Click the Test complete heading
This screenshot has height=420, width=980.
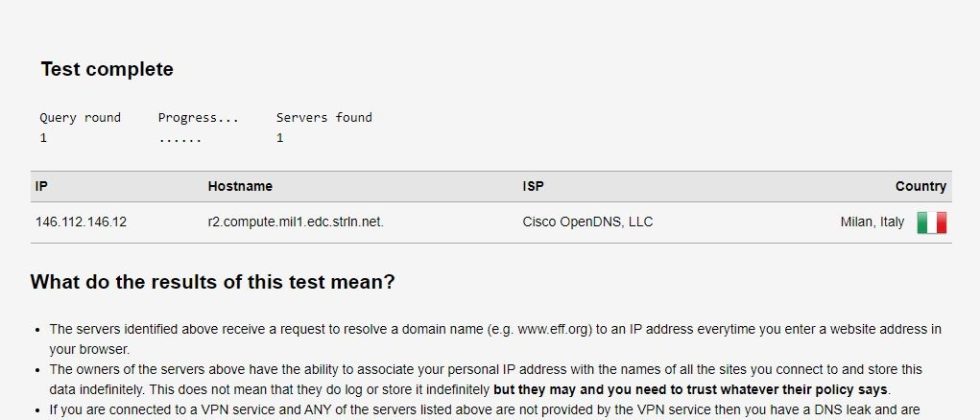107,69
